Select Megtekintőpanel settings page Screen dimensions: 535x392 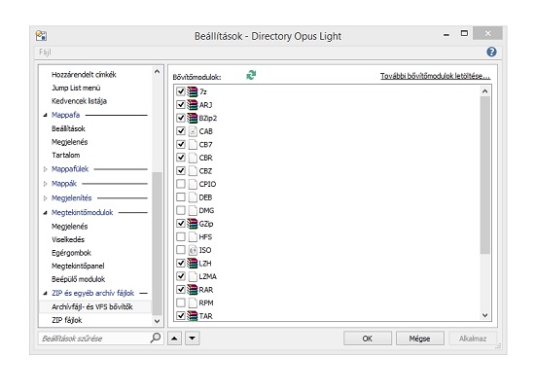coord(78,266)
